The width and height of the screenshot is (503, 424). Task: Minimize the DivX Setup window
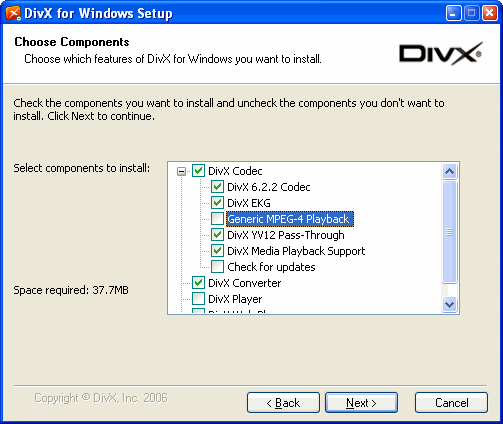point(453,13)
